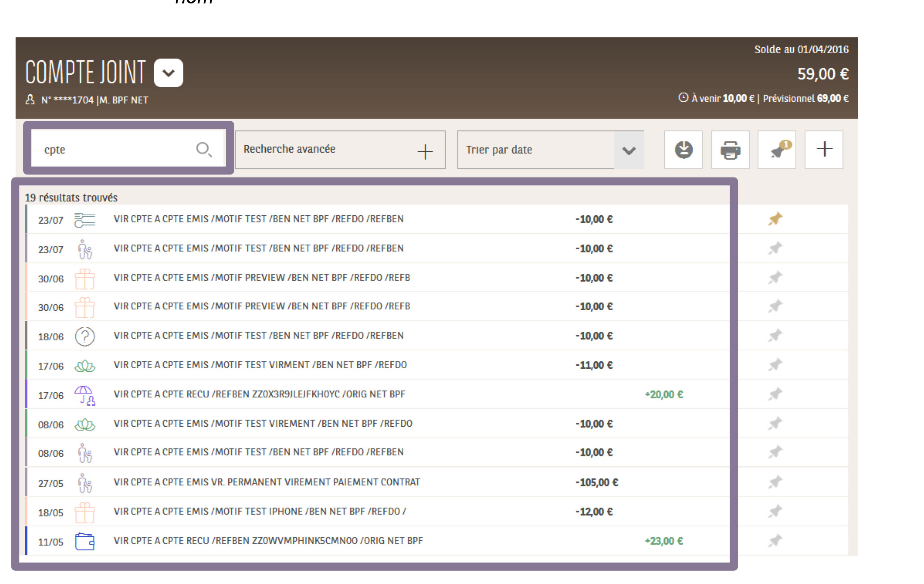Pin the 11/05 +23,00 € transaction
This screenshot has height=584, width=924.
775,541
